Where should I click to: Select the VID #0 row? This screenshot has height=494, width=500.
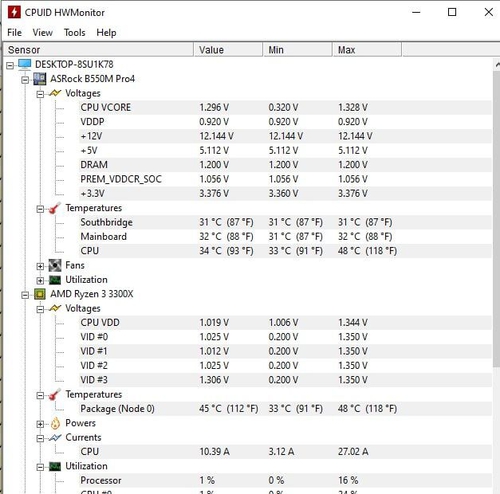(x=285, y=337)
